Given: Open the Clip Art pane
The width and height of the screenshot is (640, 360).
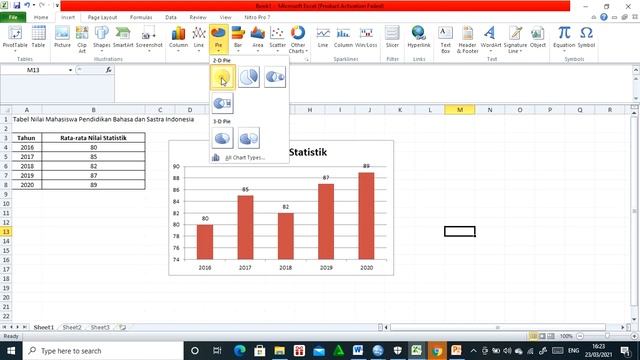Looking at the screenshot, I should coord(82,39).
